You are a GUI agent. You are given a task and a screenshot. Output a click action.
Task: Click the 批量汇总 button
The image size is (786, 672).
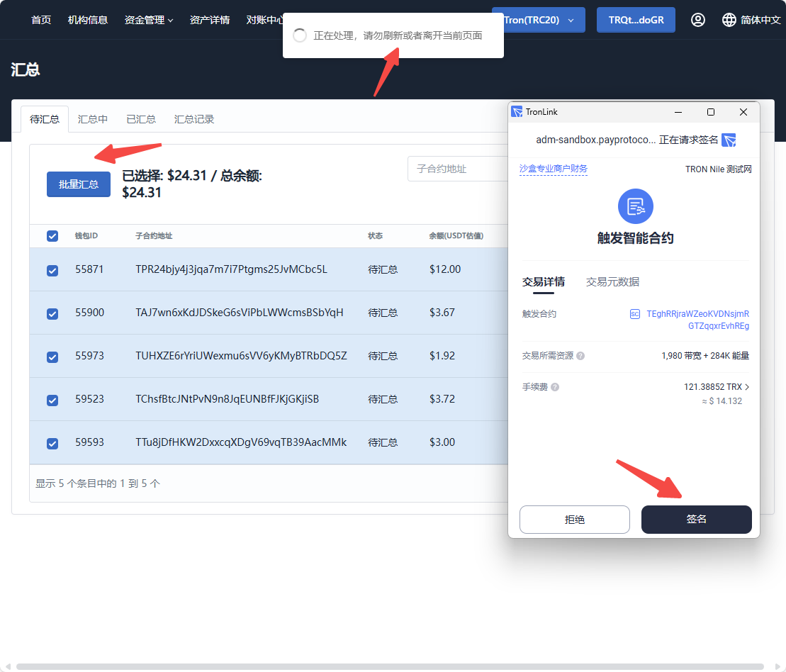79,184
